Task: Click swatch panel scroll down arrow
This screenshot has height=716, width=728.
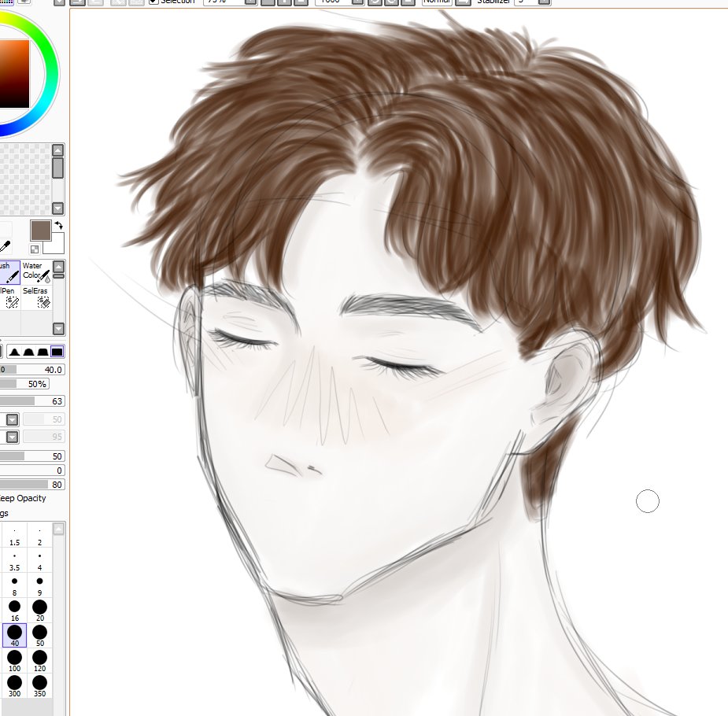Action: tap(57, 209)
